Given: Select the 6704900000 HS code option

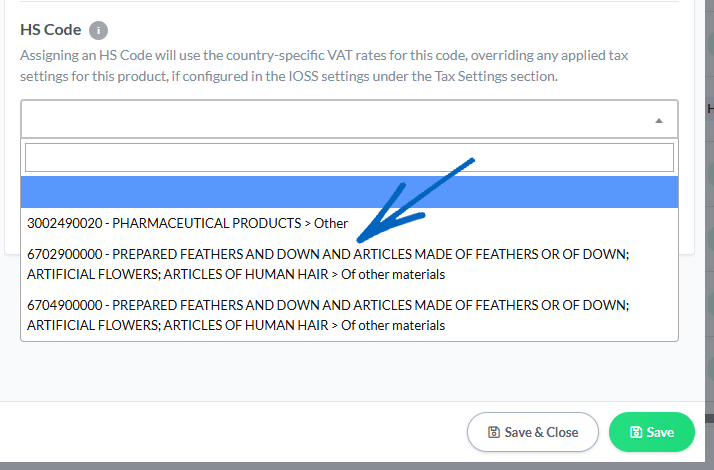Looking at the screenshot, I should click(349, 315).
